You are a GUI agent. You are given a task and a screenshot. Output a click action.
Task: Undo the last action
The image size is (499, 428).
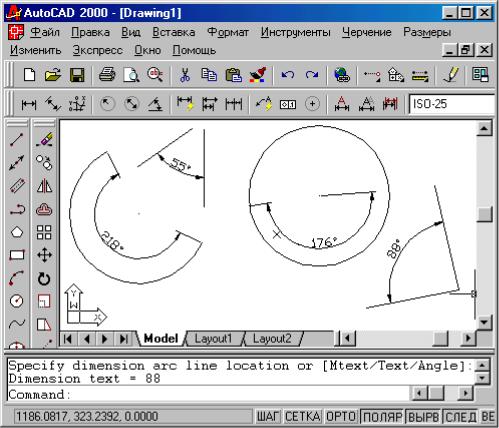click(287, 75)
